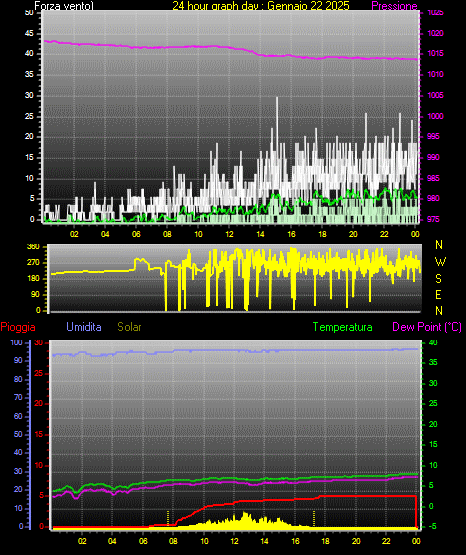Click the red rain line drop at 00
The width and height of the screenshot is (466, 555).
pyautogui.click(x=416, y=511)
